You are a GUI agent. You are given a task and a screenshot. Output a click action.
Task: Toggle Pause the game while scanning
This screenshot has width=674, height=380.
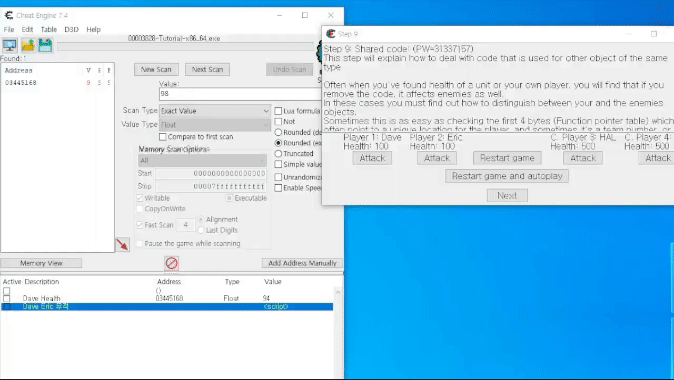pos(140,244)
